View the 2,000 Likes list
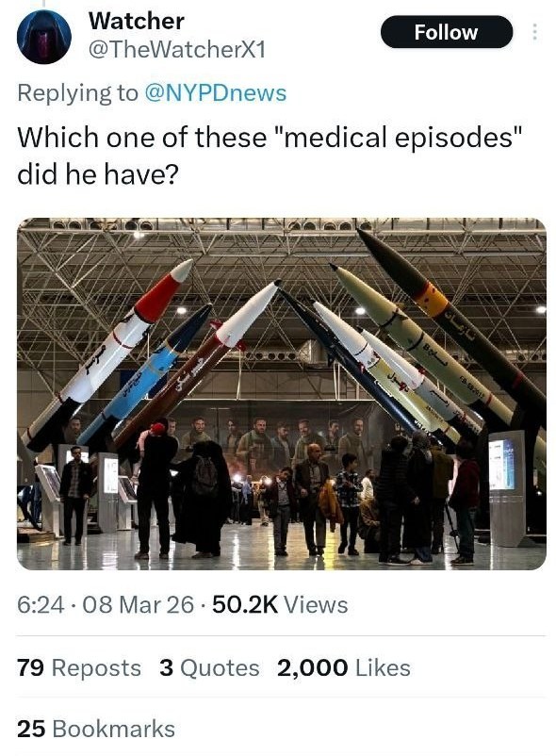556x756 pixels. (x=344, y=667)
